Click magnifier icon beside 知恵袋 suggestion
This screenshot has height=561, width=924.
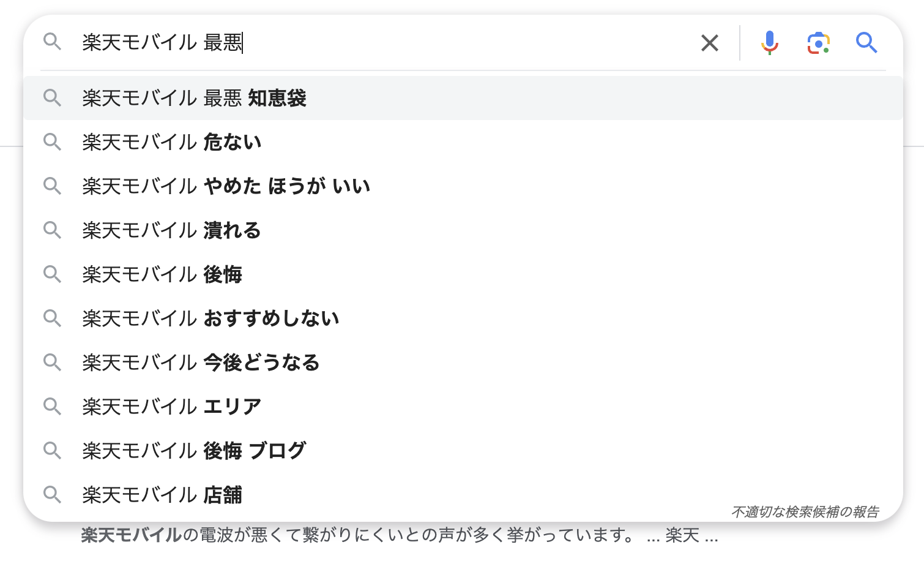53,98
